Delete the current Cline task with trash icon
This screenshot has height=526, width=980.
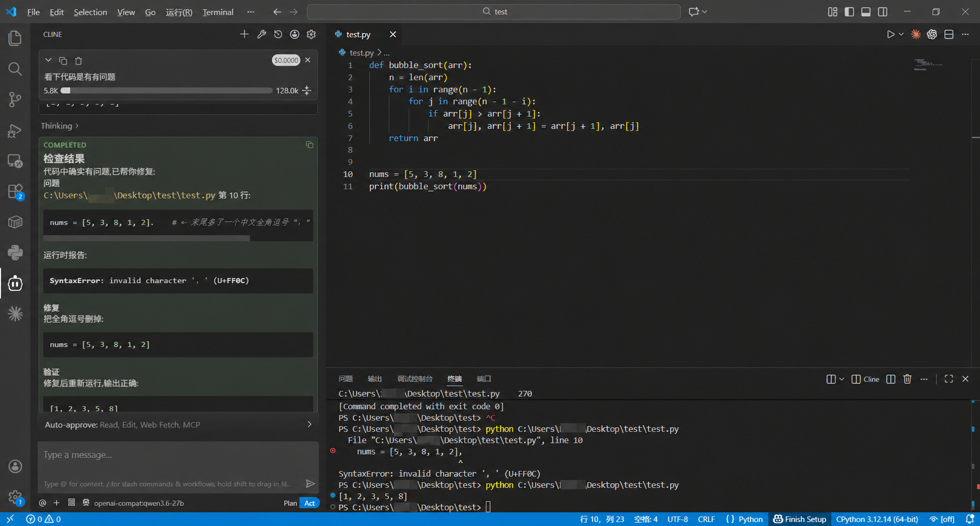point(79,61)
